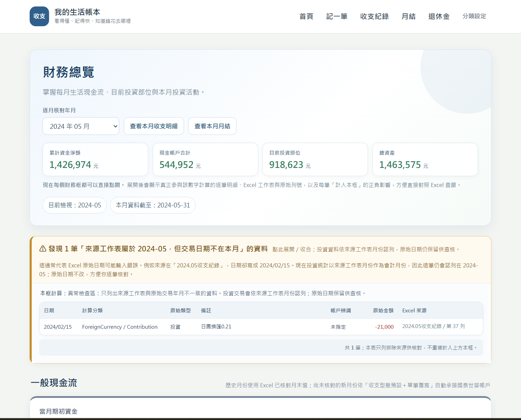Click the 2024/02/15 date cell
This screenshot has width=521, height=420.
pyautogui.click(x=58, y=327)
